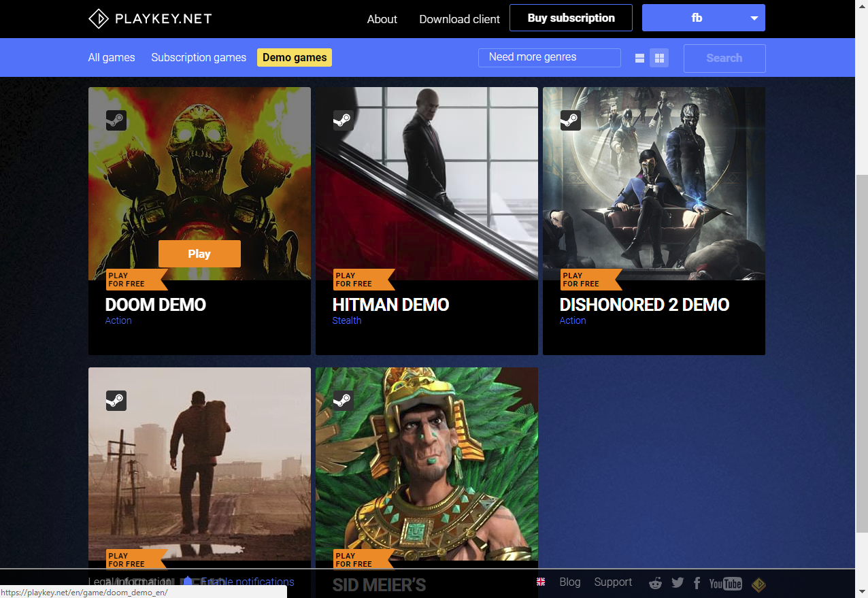Image resolution: width=868 pixels, height=598 pixels.
Task: Click the Search button
Action: (x=724, y=58)
